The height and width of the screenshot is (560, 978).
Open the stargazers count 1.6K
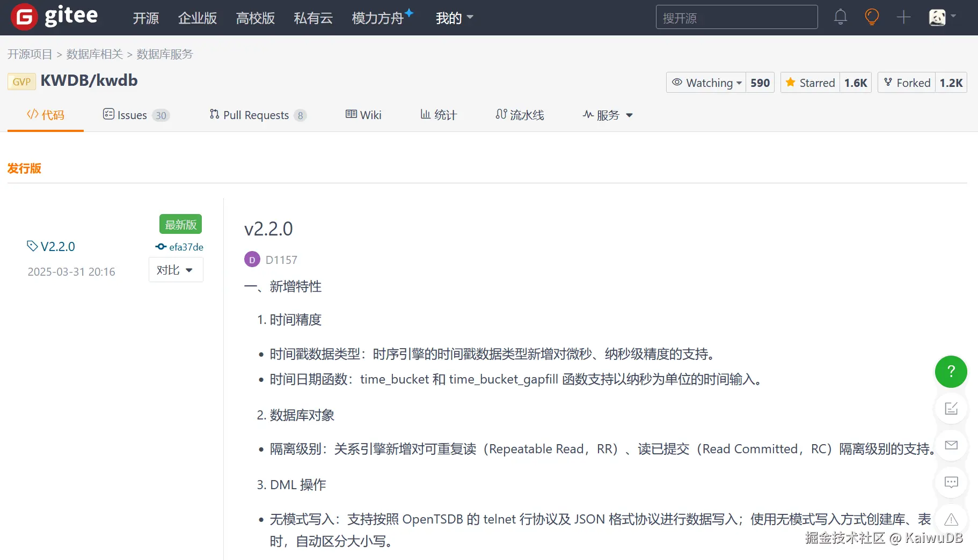(x=856, y=83)
